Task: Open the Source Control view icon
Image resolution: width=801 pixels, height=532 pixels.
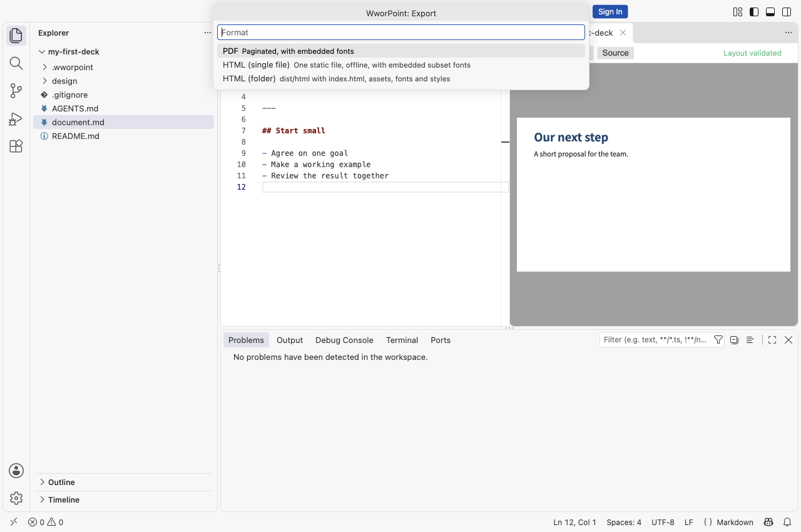Action: pos(16,91)
